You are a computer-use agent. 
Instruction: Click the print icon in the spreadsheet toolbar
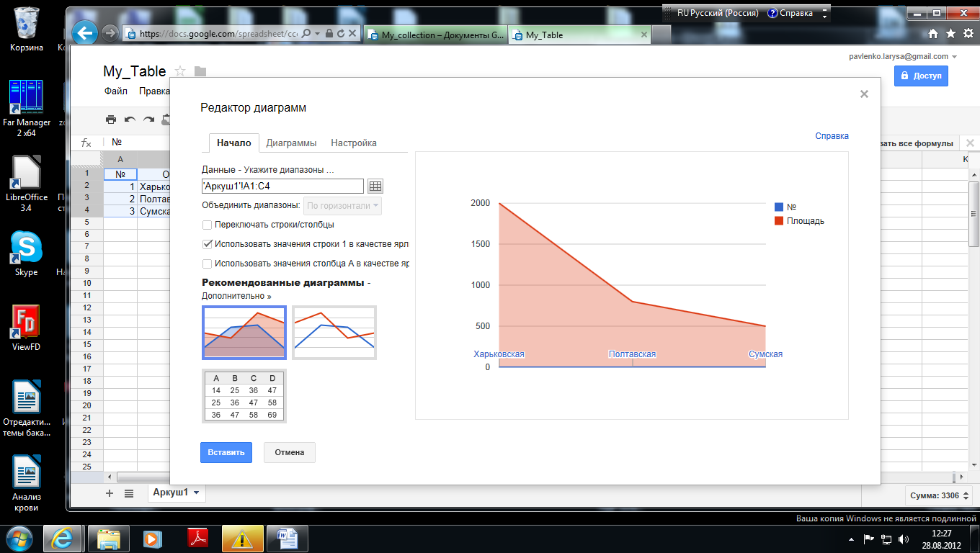(x=111, y=120)
